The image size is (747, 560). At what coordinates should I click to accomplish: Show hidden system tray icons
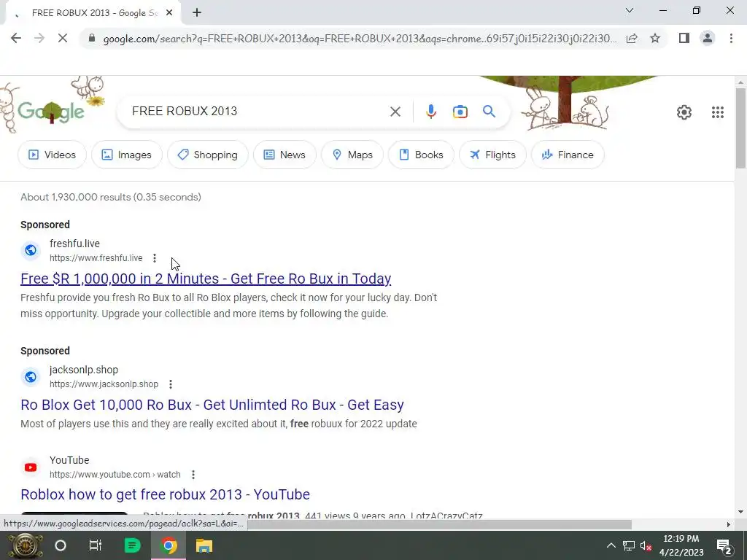pyautogui.click(x=611, y=545)
